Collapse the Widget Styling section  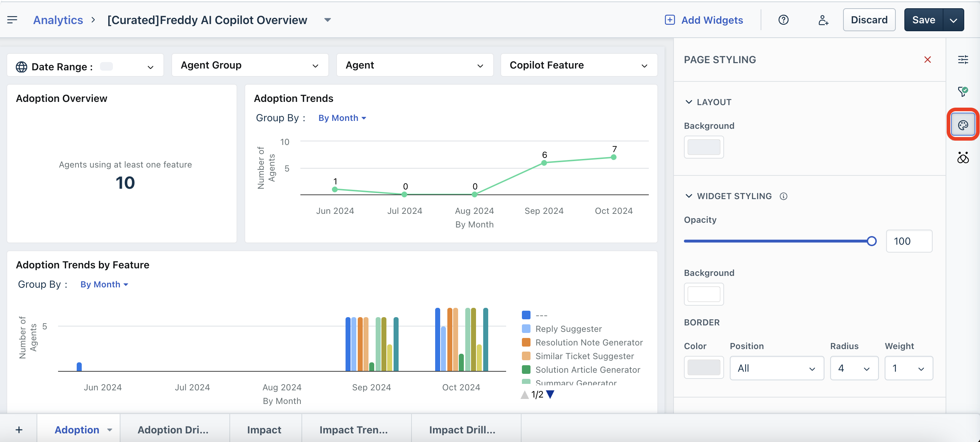pyautogui.click(x=689, y=196)
